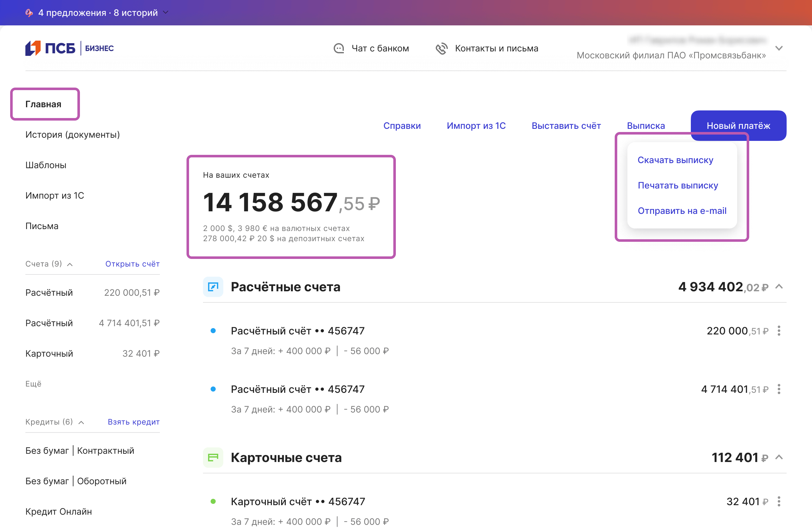Collapse the Кредиты (6) sidebar list
The width and height of the screenshot is (812, 528).
81,422
